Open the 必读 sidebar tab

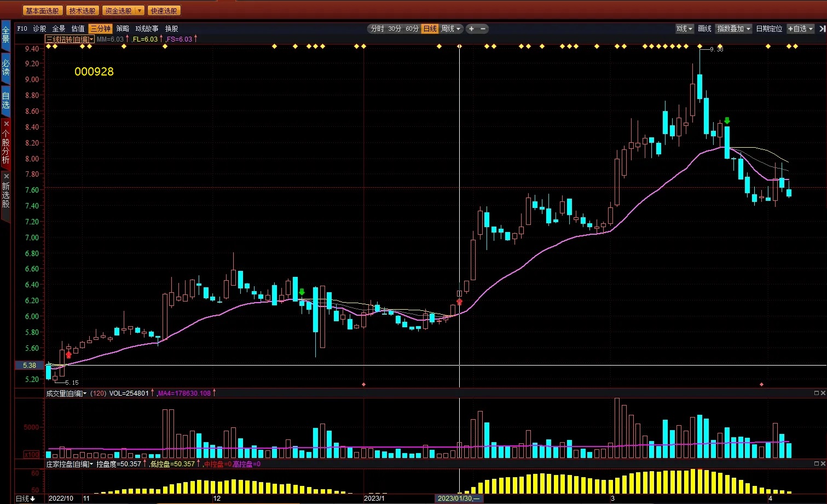point(5,68)
